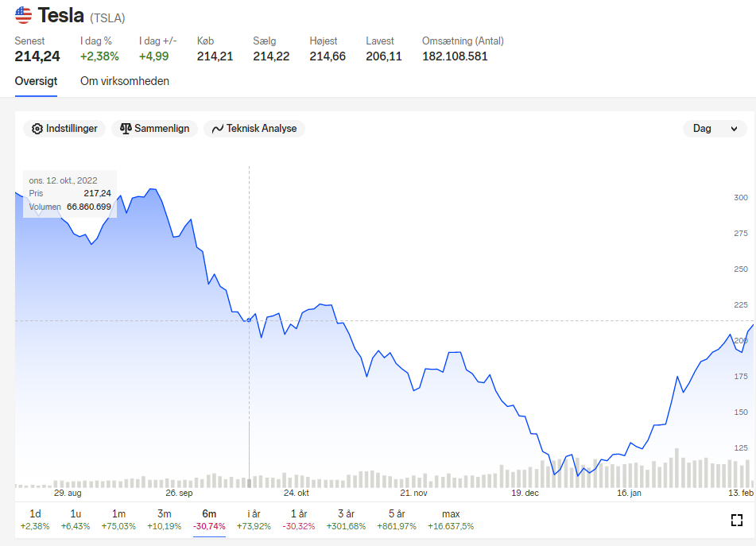This screenshot has width=756, height=546.
Task: Select the 5 år time range
Action: [x=397, y=520]
